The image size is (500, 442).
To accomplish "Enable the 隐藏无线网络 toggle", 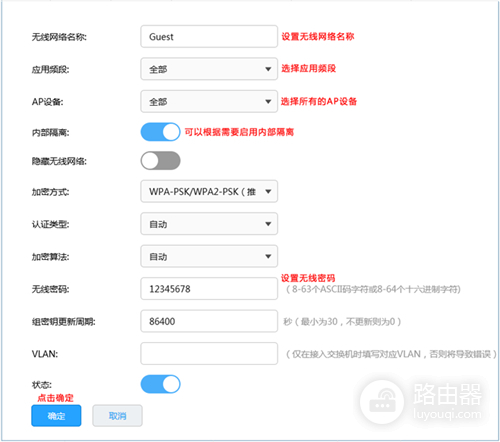I will tap(161, 161).
